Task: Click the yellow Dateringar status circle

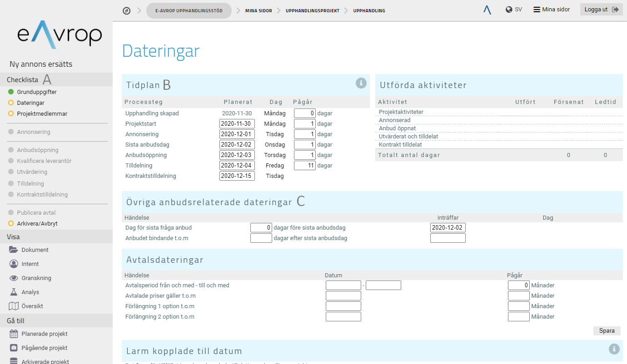Action: tap(11, 103)
